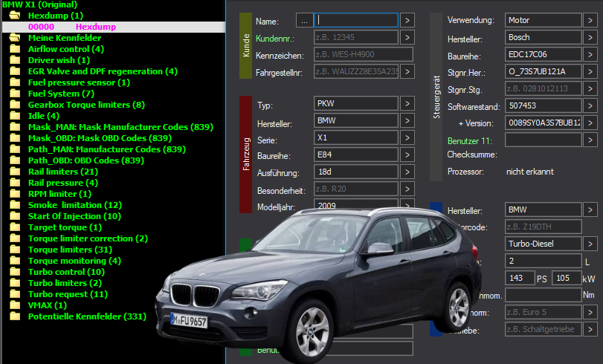Screen dimensions: 603x364
Task: Open the Euro 5 norm arrow button
Action: coord(590,312)
